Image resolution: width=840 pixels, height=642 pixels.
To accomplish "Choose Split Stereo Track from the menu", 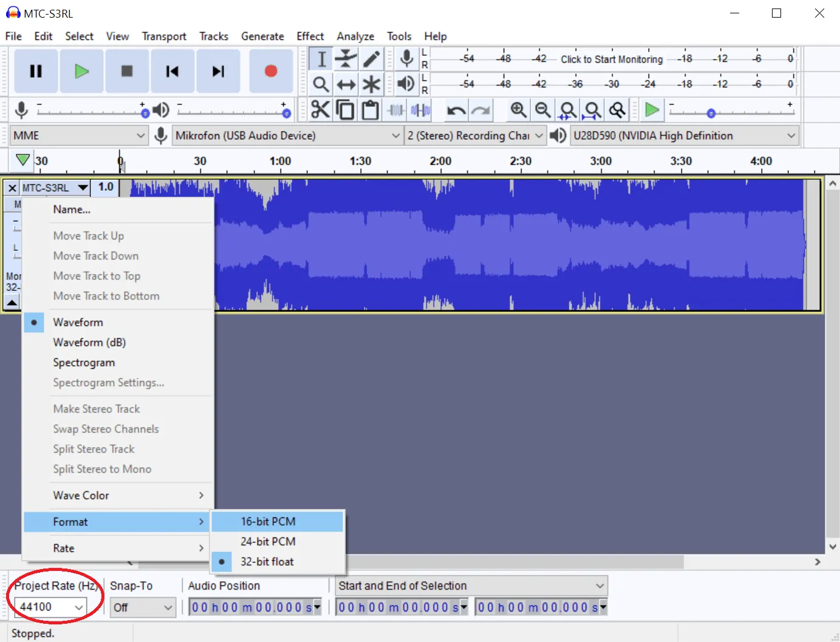I will tap(94, 449).
